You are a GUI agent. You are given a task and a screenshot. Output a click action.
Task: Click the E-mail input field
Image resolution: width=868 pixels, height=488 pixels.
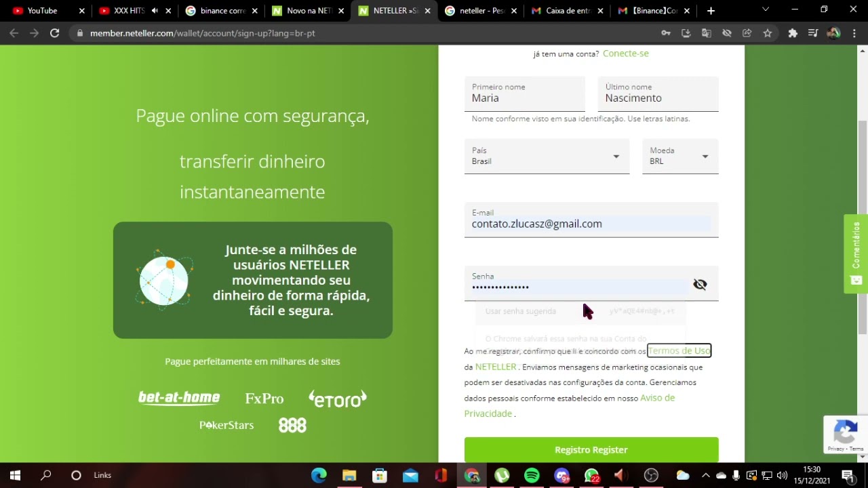[591, 220]
